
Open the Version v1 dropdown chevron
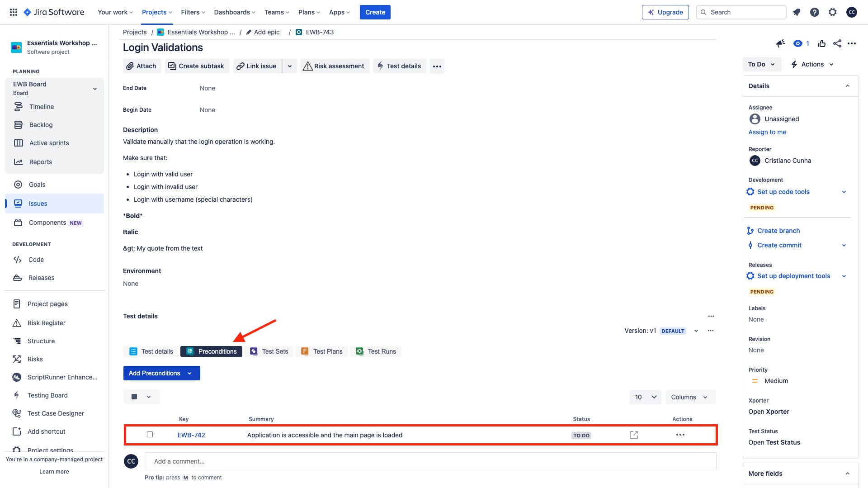click(696, 331)
